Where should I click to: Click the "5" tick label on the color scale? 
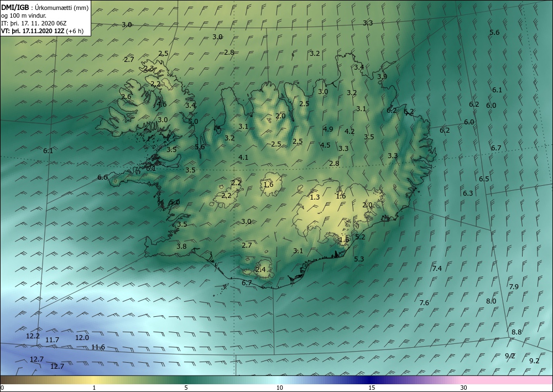point(186,388)
